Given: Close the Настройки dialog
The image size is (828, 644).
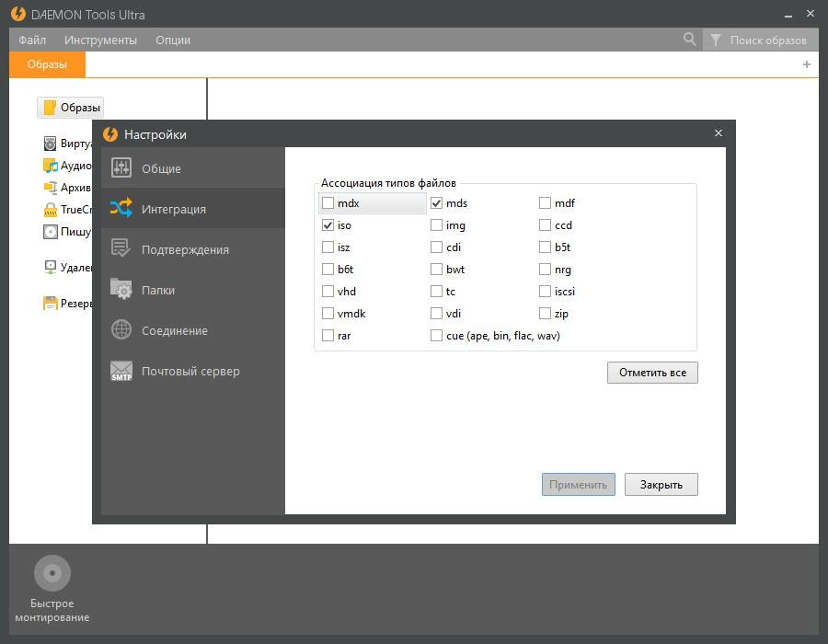Looking at the screenshot, I should pyautogui.click(x=719, y=133).
